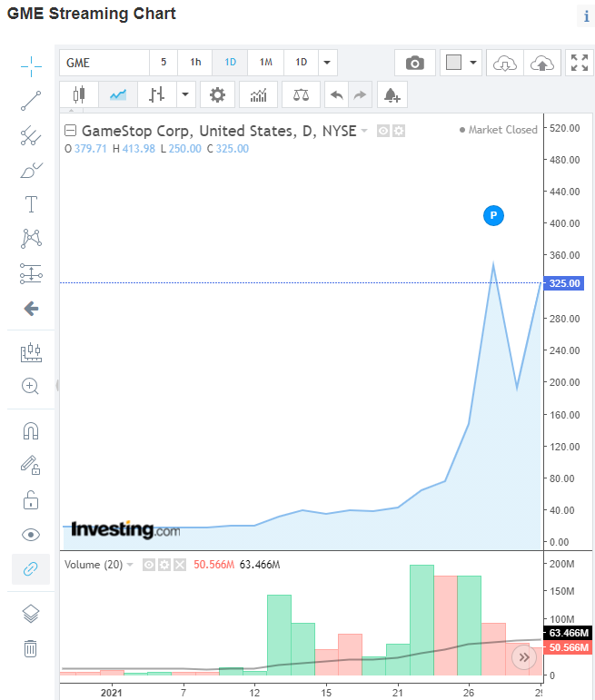Toggle main series visibility eye icon

[382, 131]
